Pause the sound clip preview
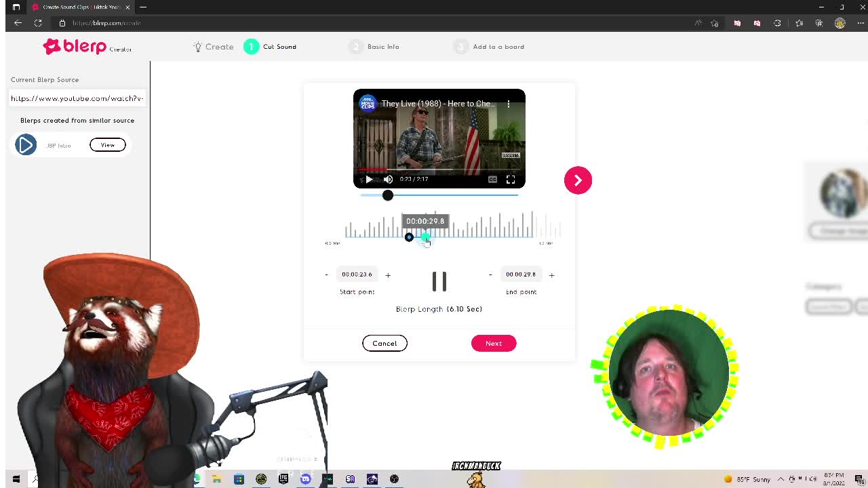The height and width of the screenshot is (488, 868). 439,281
